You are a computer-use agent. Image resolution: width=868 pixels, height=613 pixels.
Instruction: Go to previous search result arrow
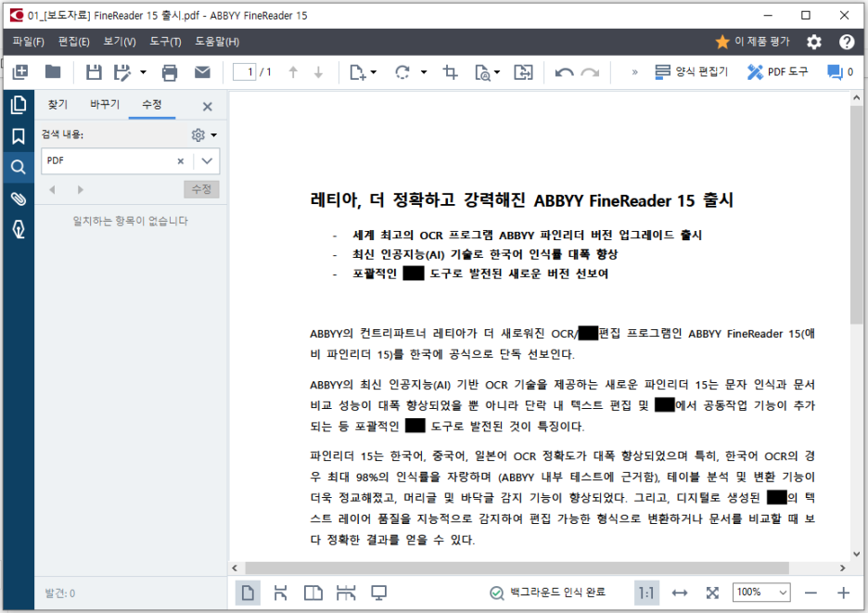(52, 189)
